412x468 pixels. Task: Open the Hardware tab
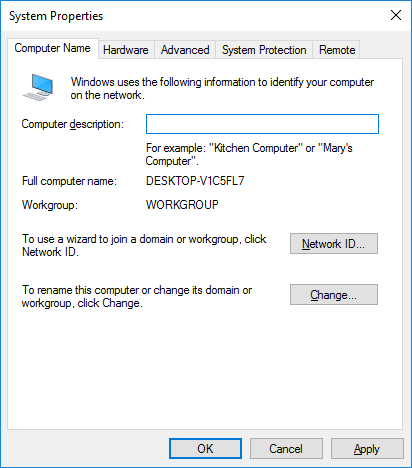126,50
